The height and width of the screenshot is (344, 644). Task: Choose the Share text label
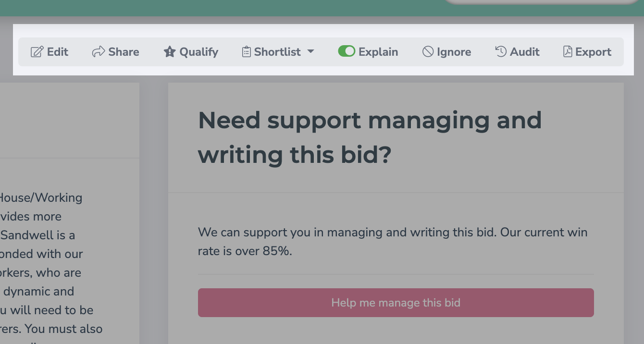point(124,52)
